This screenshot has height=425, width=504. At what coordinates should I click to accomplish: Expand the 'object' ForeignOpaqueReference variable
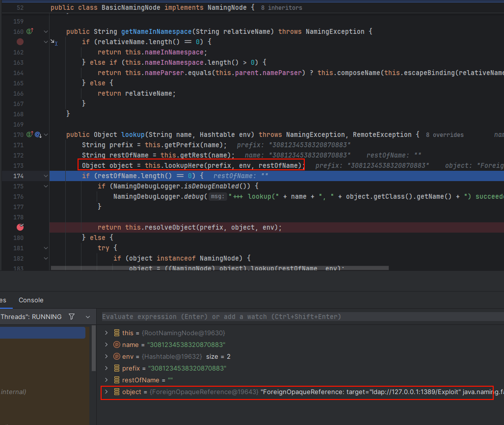pyautogui.click(x=106, y=392)
